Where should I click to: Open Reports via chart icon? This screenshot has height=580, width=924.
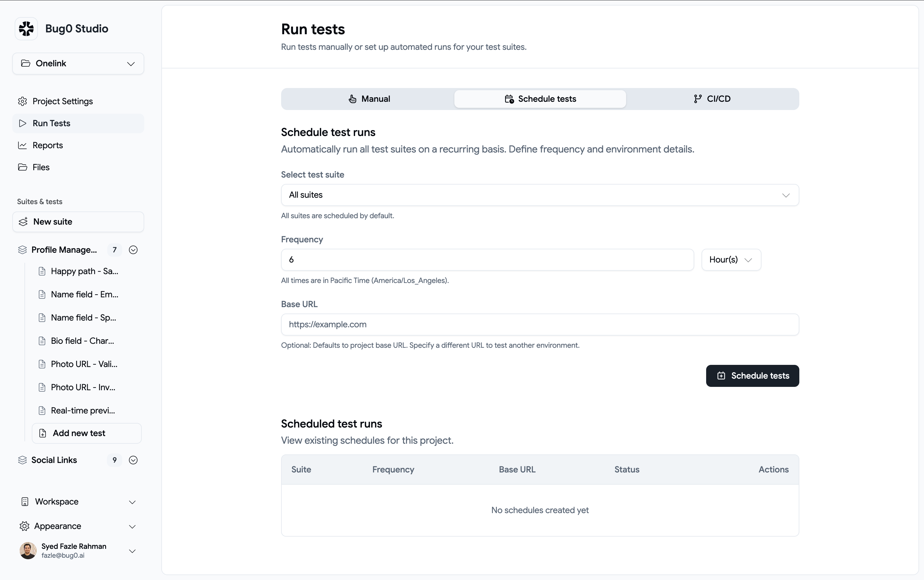(22, 145)
